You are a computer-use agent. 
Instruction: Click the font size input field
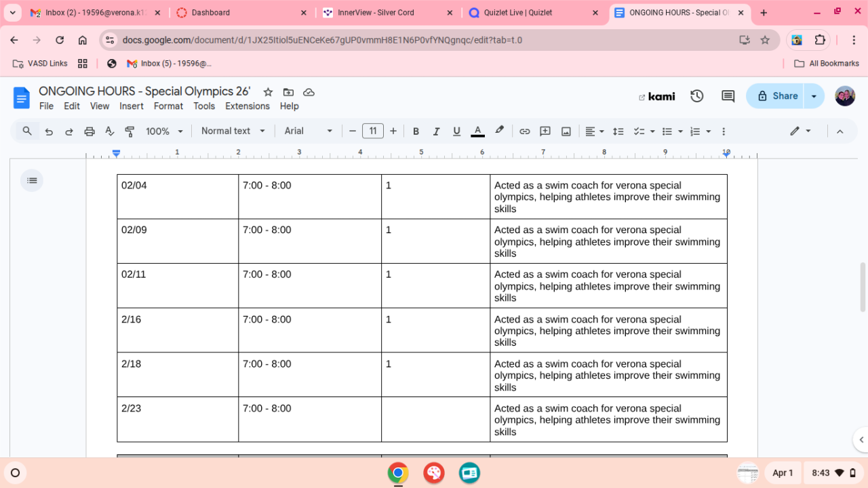point(372,131)
